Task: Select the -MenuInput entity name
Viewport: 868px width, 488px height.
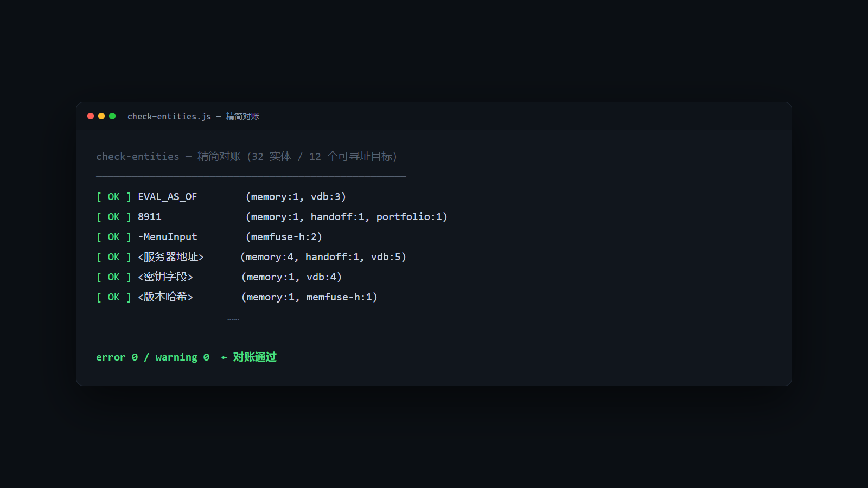Action: click(x=168, y=237)
